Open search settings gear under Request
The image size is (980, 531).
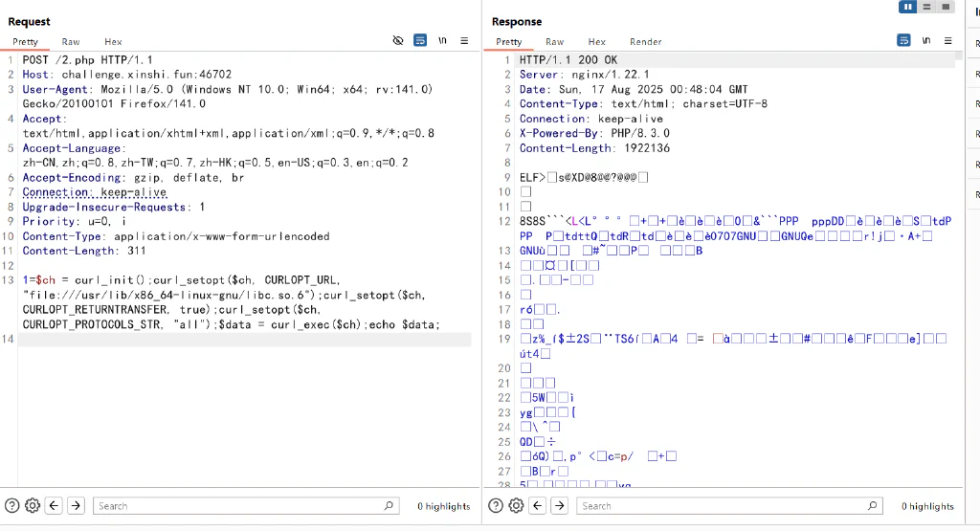pos(33,505)
